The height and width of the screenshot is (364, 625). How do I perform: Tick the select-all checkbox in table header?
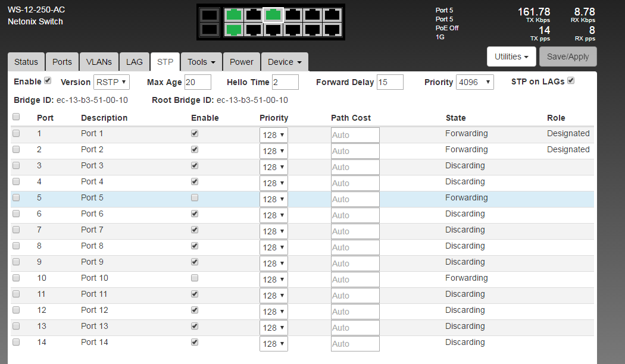coord(16,117)
